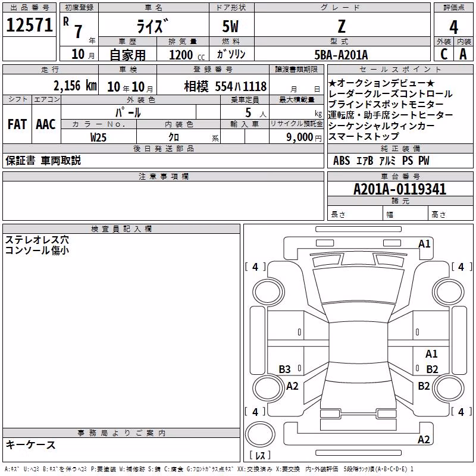Click the 幅 dimension field
Image resolution: width=476 pixels, height=476 pixels.
point(405,214)
